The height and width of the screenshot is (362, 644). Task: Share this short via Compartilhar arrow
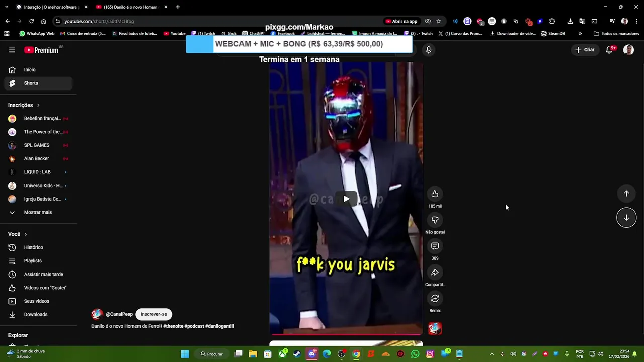pos(435,273)
